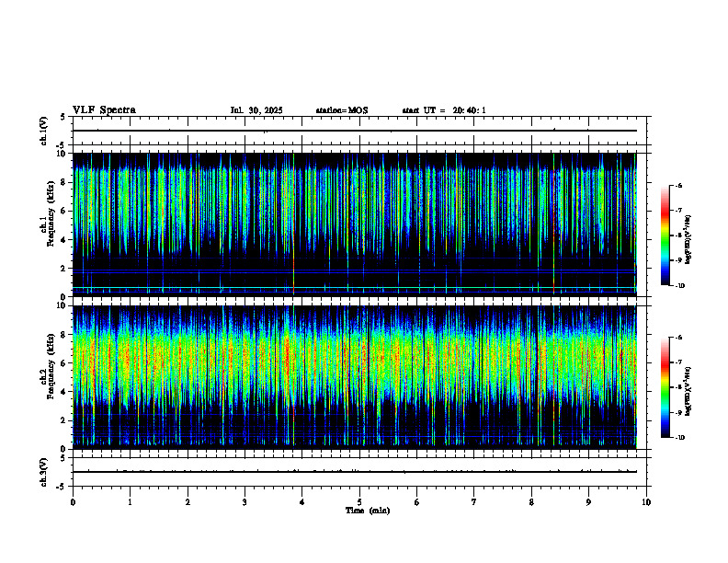This screenshot has height=563, width=728.
Task: Click the ch.1 colorbar 'log(PSD)' label
Action: pyautogui.click(x=688, y=240)
